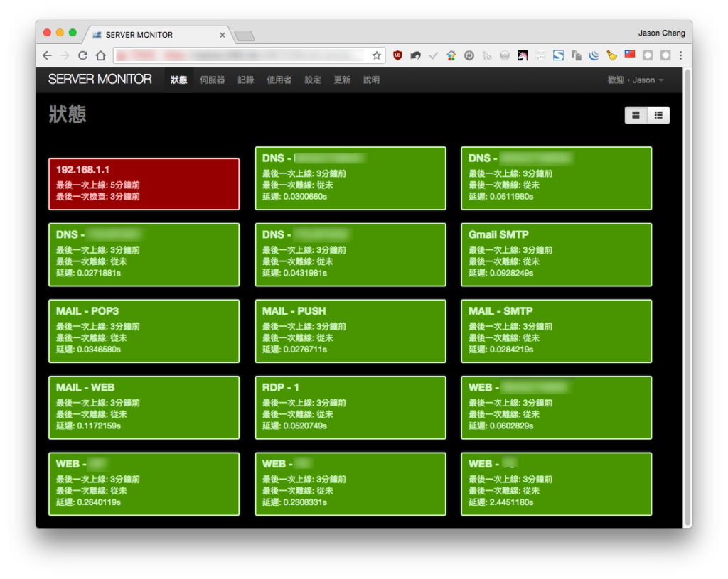
Task: Open the MAIL - POP3 server card
Action: [144, 331]
